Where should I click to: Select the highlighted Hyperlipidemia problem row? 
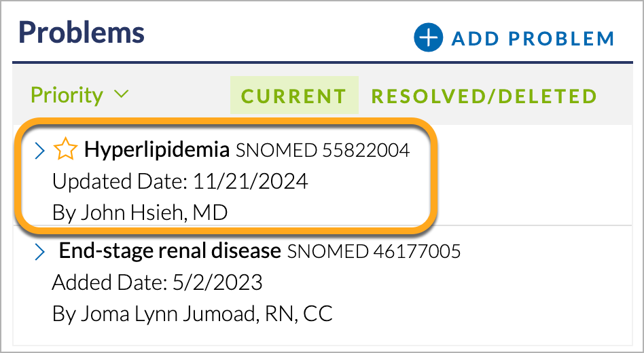pos(226,176)
